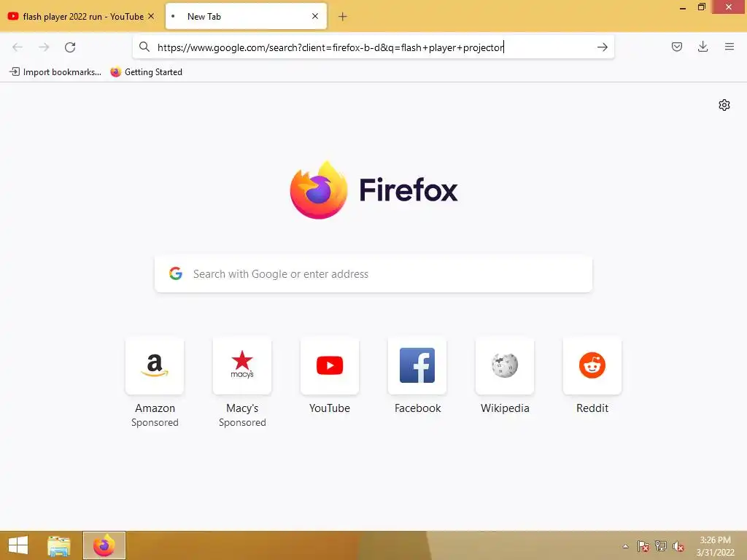Select the New Tab tab

tap(246, 16)
